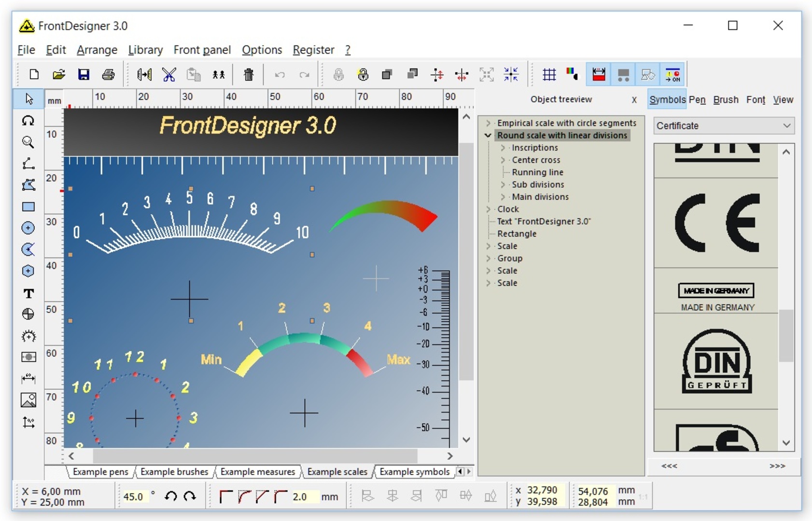Image resolution: width=812 pixels, height=521 pixels.
Task: Select the CE certificate symbol
Action: click(717, 223)
